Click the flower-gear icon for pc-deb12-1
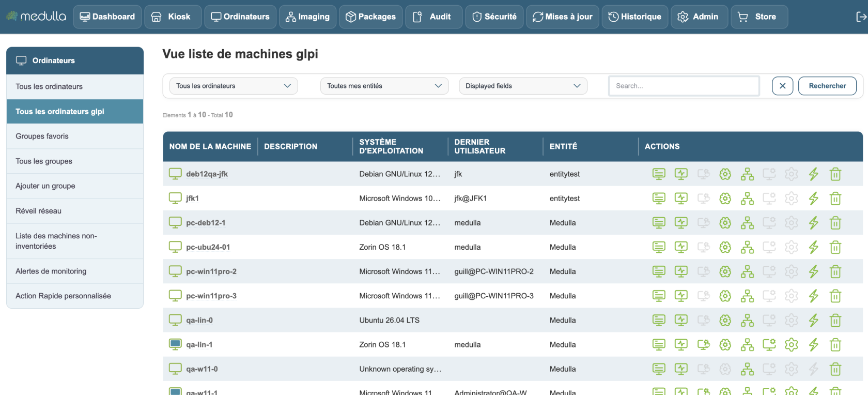This screenshot has height=395, width=868. (725, 223)
